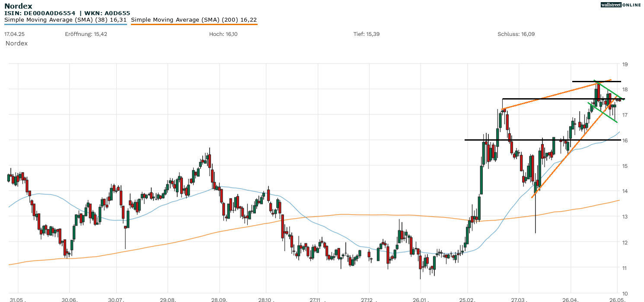
Task: Click the Nordex chart title heading
Action: (18, 6)
